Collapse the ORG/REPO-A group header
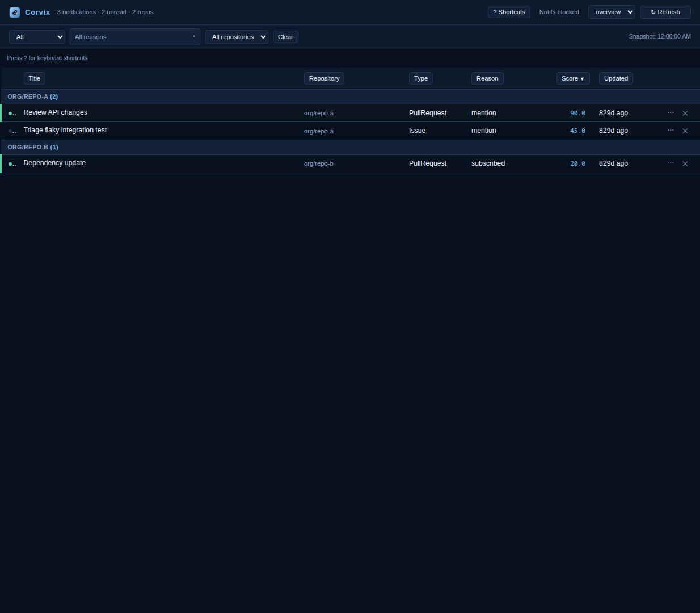The height and width of the screenshot is (613, 700). [x=350, y=96]
